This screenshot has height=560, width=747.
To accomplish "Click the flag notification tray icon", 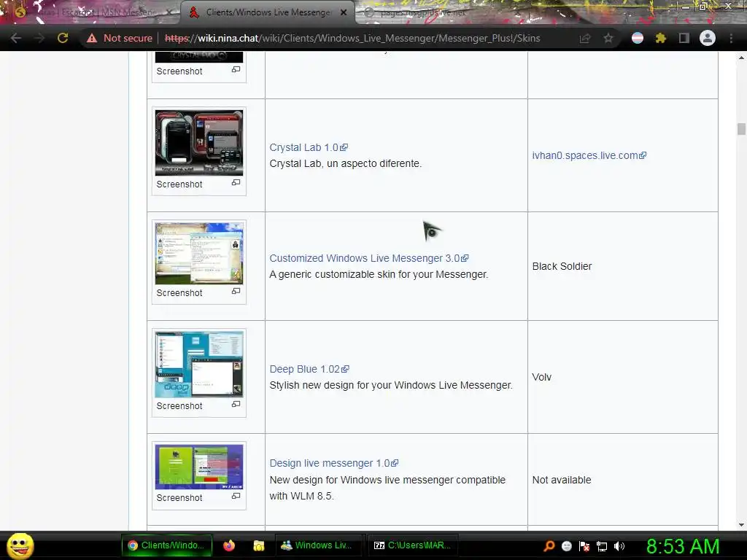I will (584, 546).
